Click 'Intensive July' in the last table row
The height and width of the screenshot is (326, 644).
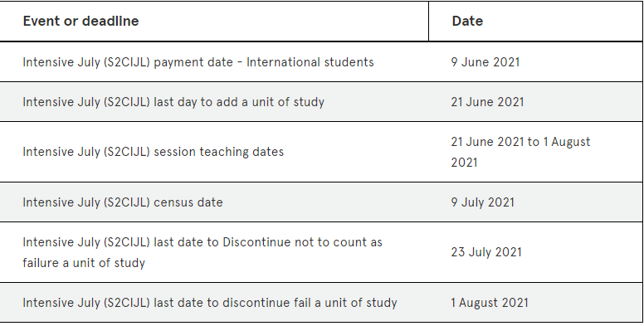(x=61, y=303)
